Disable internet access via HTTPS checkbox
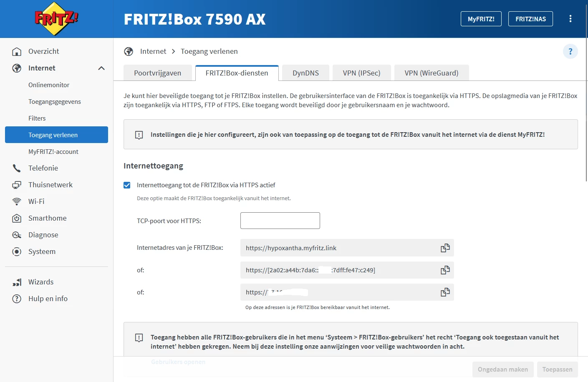The width and height of the screenshot is (588, 382). click(x=127, y=185)
